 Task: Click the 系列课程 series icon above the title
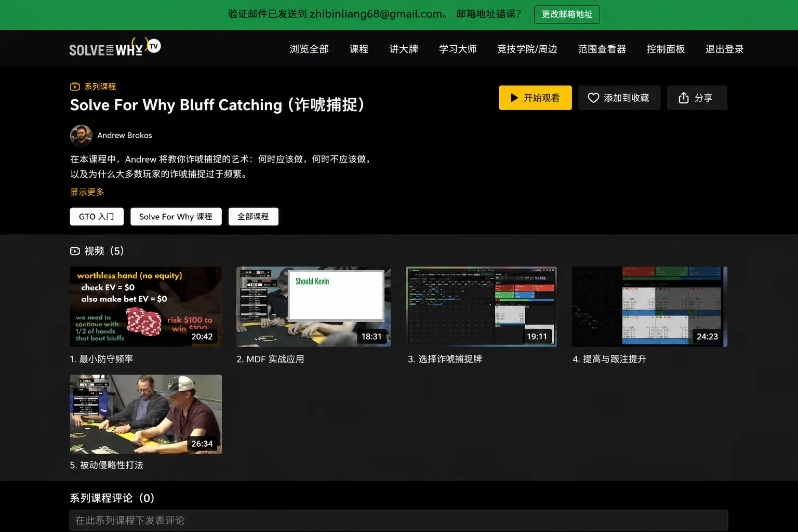(x=75, y=87)
